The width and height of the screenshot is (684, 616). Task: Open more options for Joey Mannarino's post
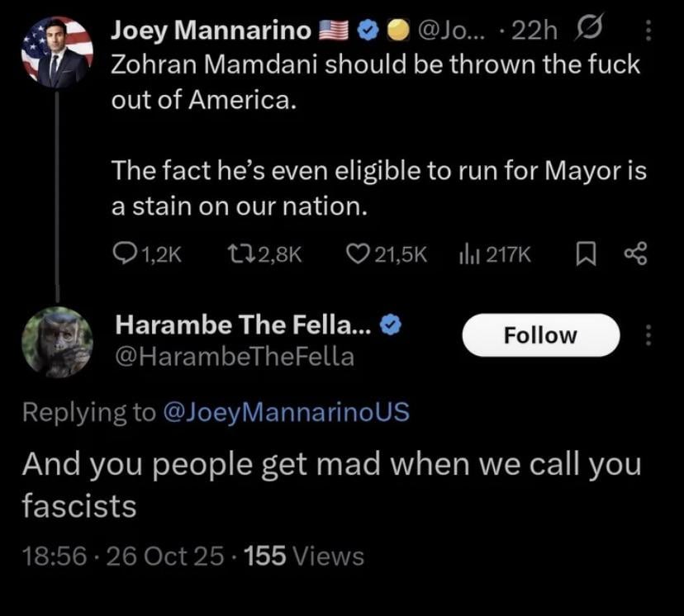(648, 32)
